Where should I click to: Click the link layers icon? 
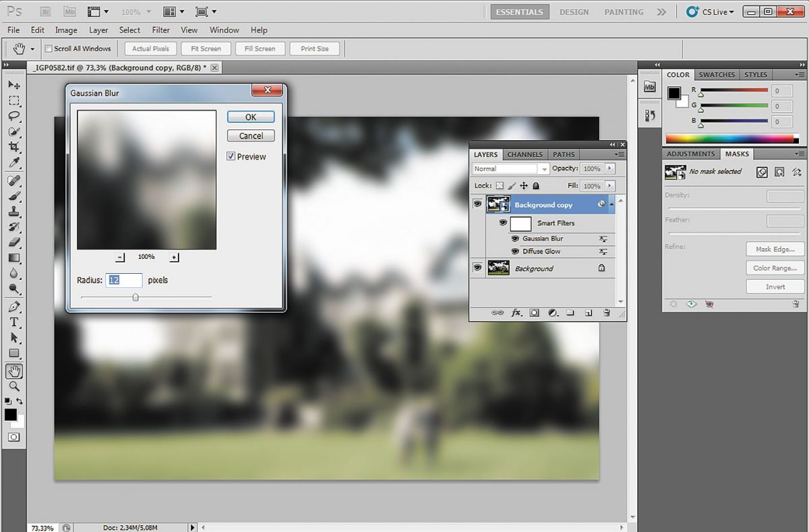(498, 313)
